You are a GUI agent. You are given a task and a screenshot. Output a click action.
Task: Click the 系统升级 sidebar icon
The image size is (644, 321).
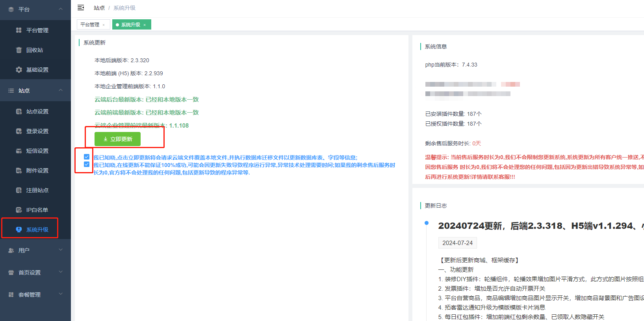tap(19, 230)
